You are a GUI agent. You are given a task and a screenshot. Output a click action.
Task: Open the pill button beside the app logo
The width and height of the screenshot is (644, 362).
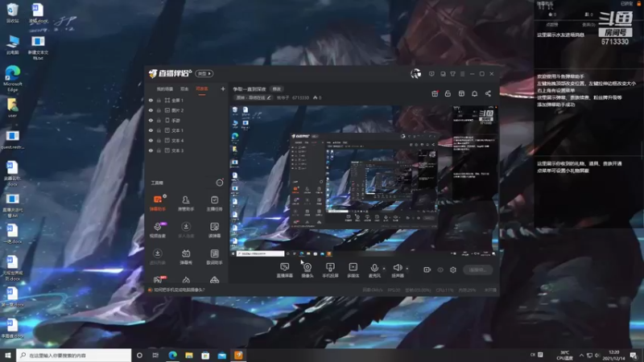(x=204, y=73)
